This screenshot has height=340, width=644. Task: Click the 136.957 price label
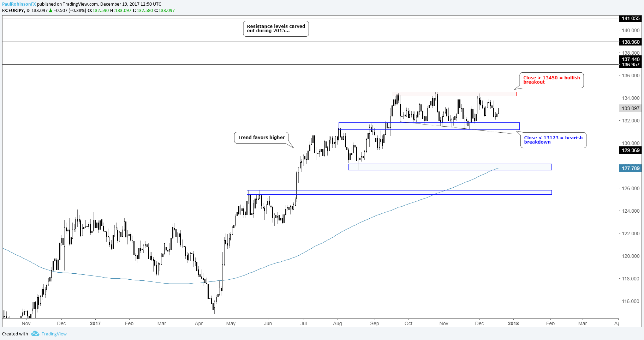coord(631,65)
